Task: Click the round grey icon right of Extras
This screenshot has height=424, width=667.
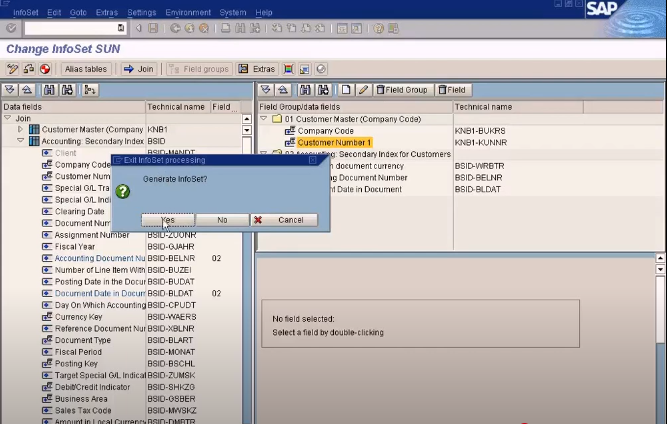Action: click(x=321, y=69)
